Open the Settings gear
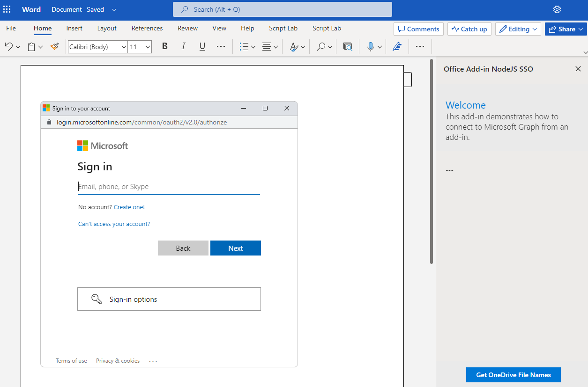This screenshot has height=387, width=588. (x=557, y=9)
